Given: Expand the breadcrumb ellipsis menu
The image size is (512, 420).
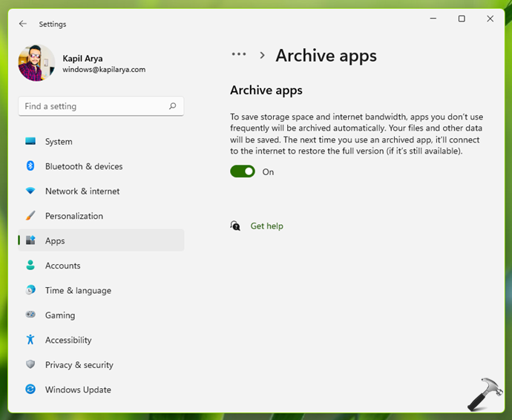Looking at the screenshot, I should pos(238,55).
